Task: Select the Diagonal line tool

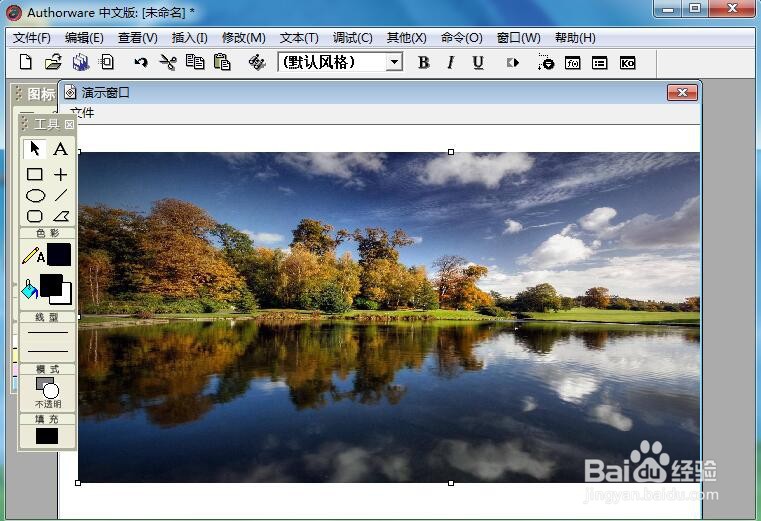Action: 61,195
